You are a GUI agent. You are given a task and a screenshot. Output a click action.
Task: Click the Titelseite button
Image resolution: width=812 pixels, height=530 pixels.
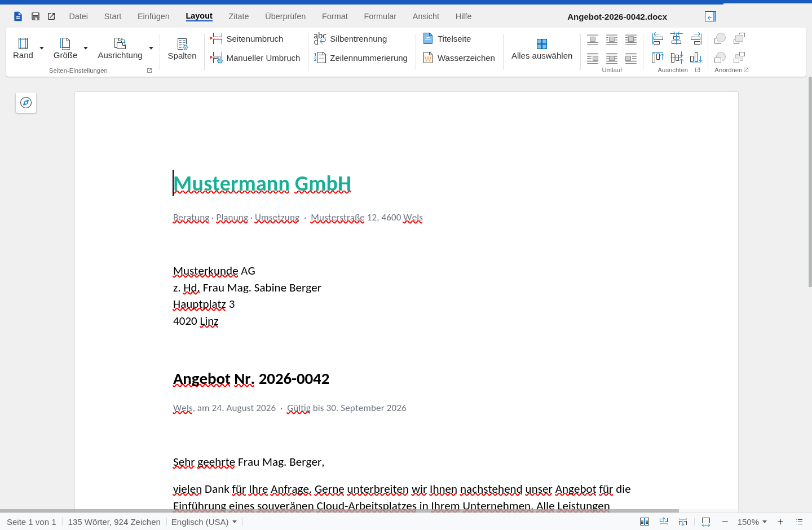pos(447,39)
